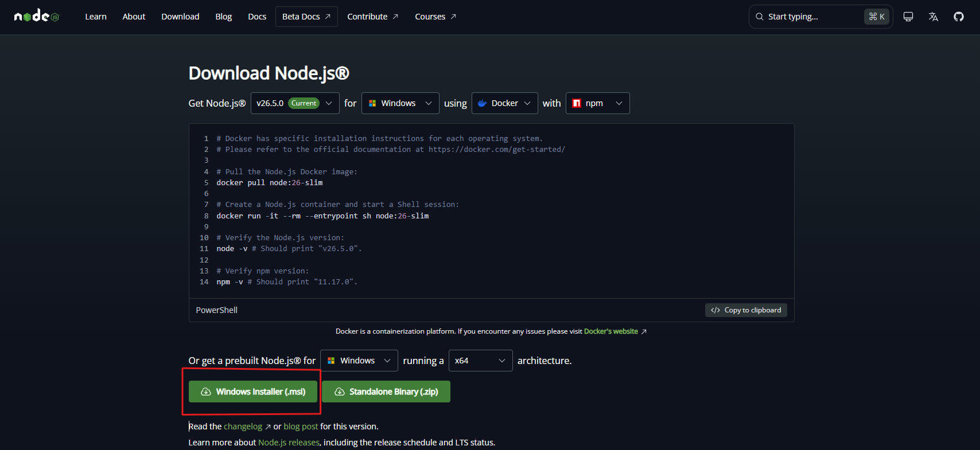Click code line "docker pull node:26-slim"
This screenshot has height=450, width=980.
pyautogui.click(x=270, y=183)
